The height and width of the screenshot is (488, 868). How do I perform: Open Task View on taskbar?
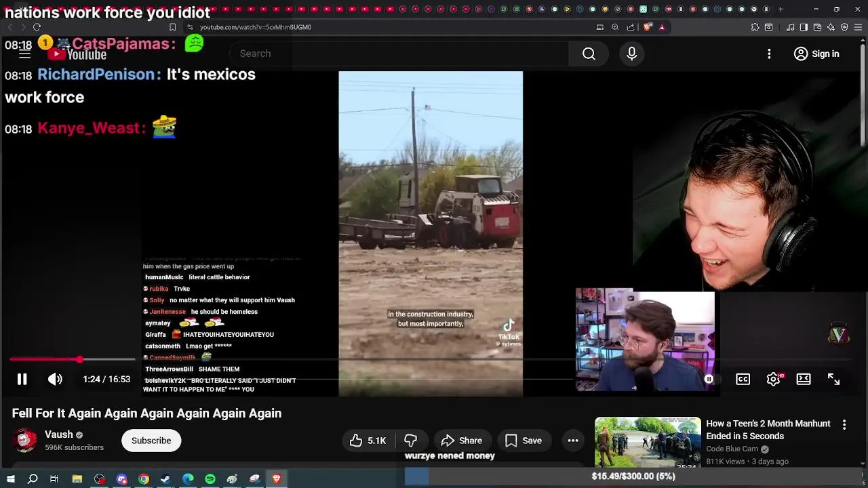click(x=54, y=479)
